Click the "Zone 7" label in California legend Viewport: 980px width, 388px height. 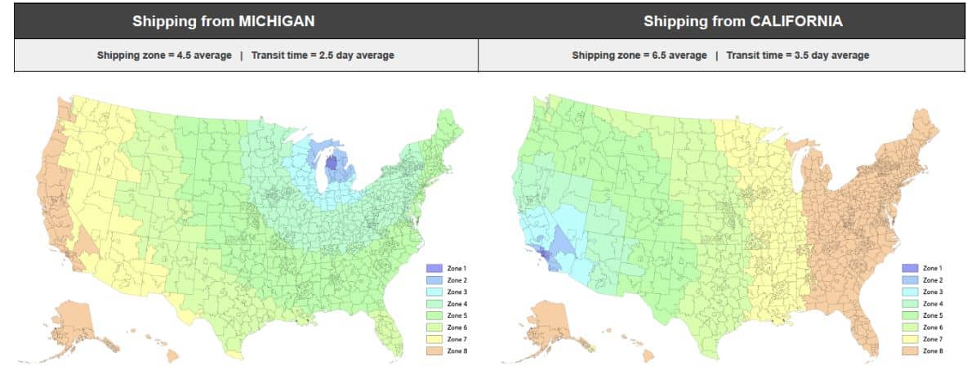(x=933, y=339)
